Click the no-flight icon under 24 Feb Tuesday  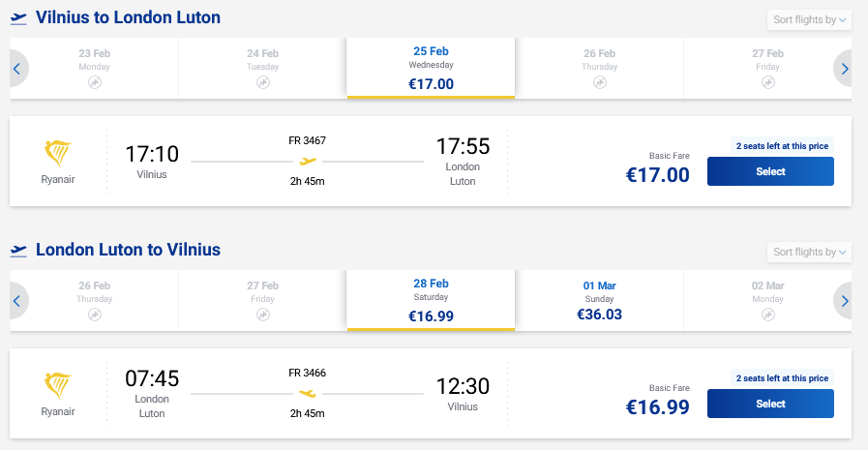click(263, 83)
